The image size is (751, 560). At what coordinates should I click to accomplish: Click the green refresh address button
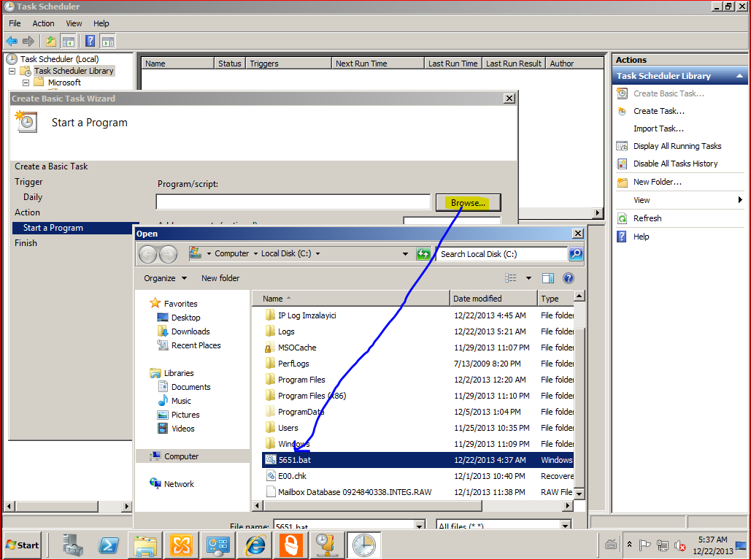(423, 254)
